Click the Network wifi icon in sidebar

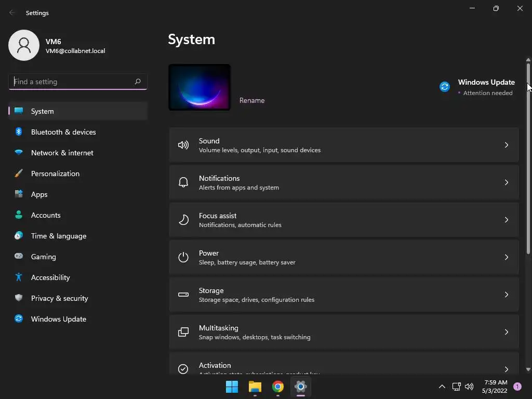tap(19, 152)
